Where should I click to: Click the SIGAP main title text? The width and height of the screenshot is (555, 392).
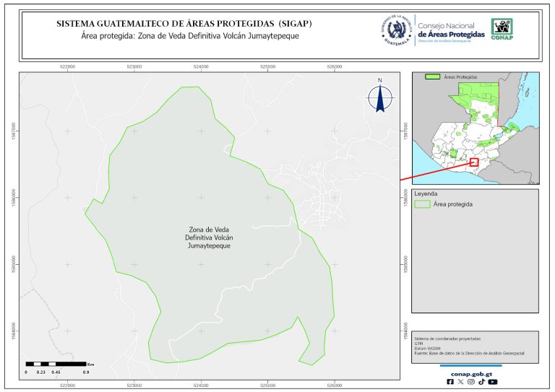[184, 23]
